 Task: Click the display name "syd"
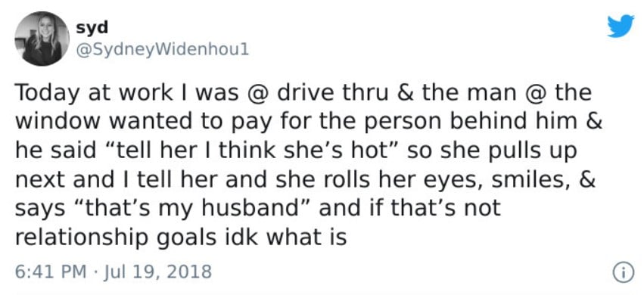[92, 27]
